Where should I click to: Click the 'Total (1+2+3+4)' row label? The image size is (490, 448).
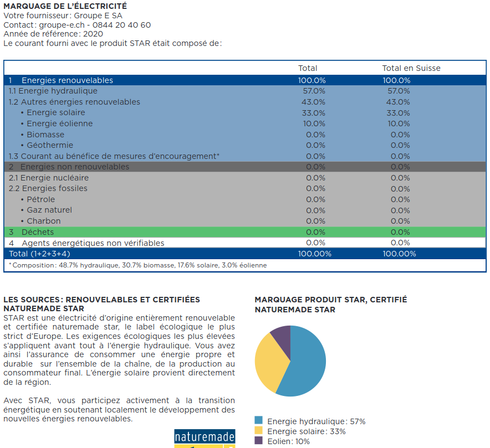pyautogui.click(x=40, y=254)
